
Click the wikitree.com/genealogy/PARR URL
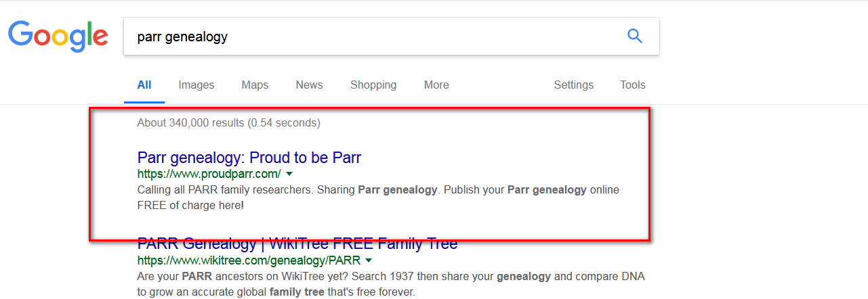click(x=249, y=260)
